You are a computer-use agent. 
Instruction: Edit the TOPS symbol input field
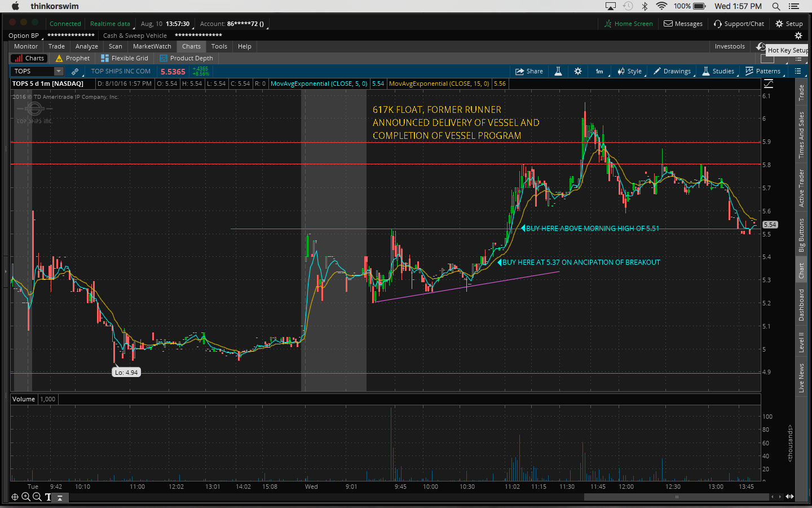33,71
